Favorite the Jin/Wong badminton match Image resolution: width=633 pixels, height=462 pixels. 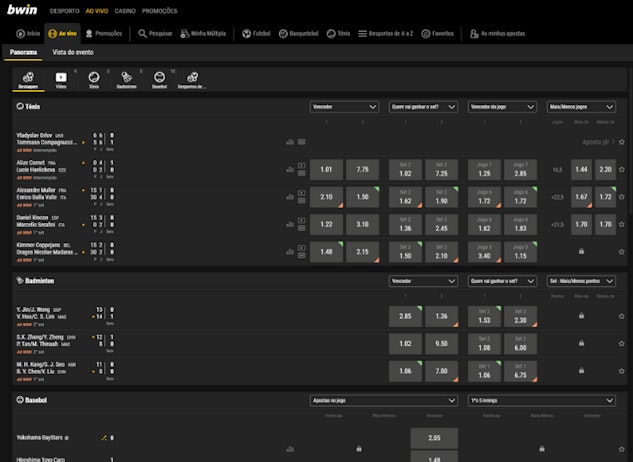click(622, 316)
